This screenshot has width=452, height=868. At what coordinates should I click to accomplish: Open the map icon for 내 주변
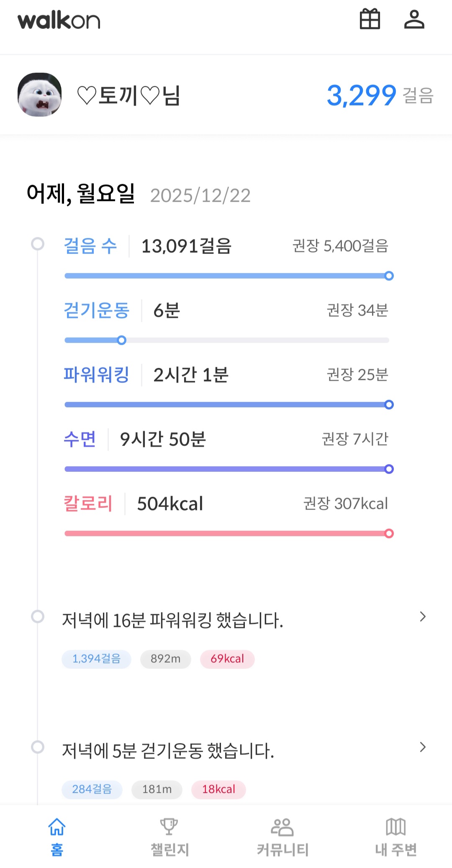point(395,827)
